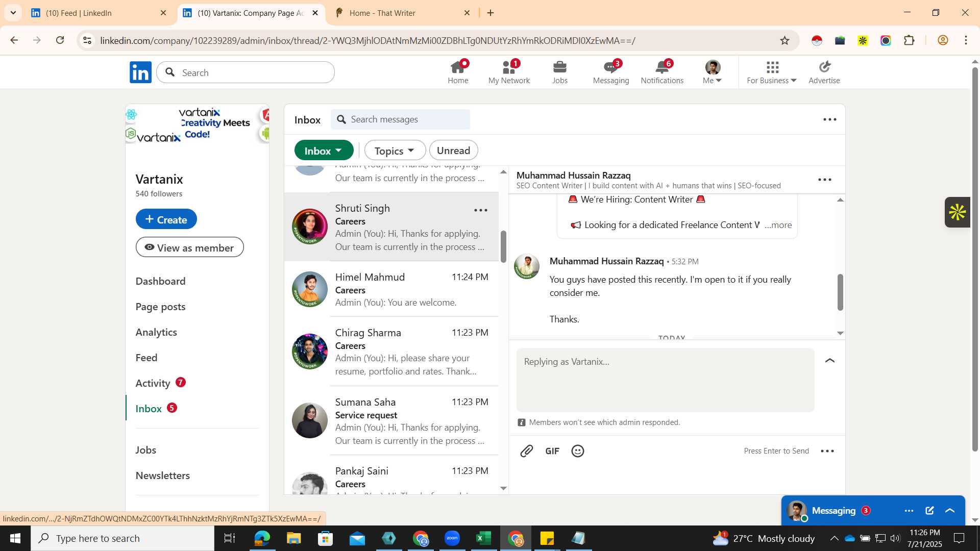980x551 pixels.
Task: Click View as member button
Action: click(189, 247)
